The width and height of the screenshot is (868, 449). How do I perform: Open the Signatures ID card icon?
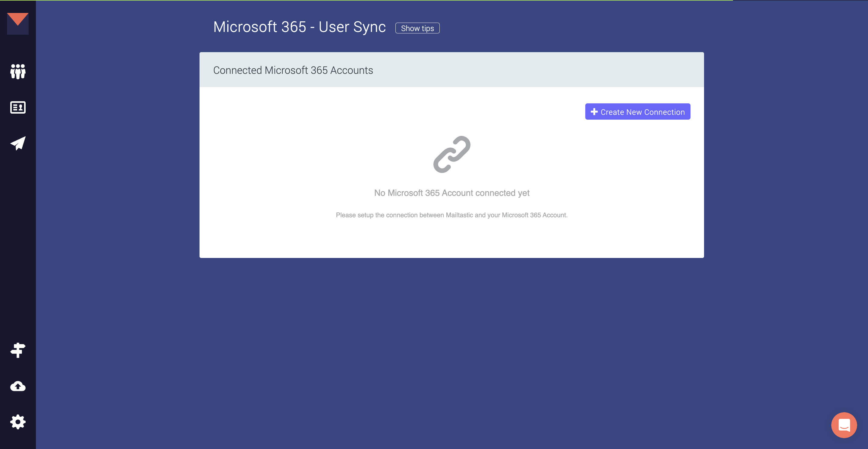coord(17,108)
